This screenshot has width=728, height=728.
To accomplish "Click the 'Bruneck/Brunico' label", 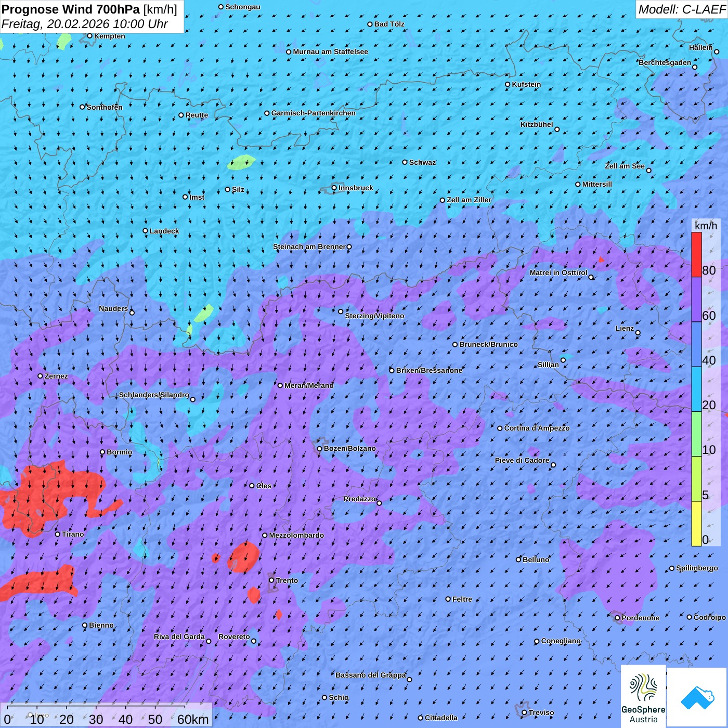I will click(x=488, y=344).
